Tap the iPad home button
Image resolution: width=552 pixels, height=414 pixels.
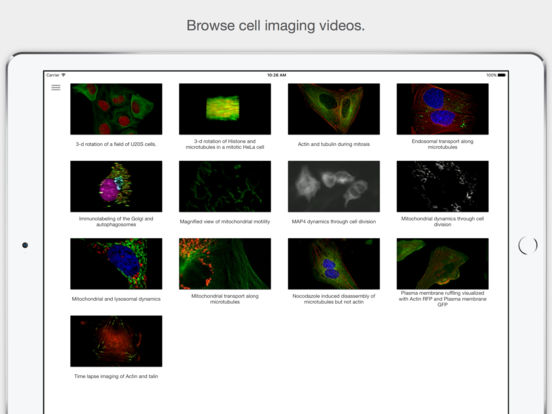pos(528,245)
